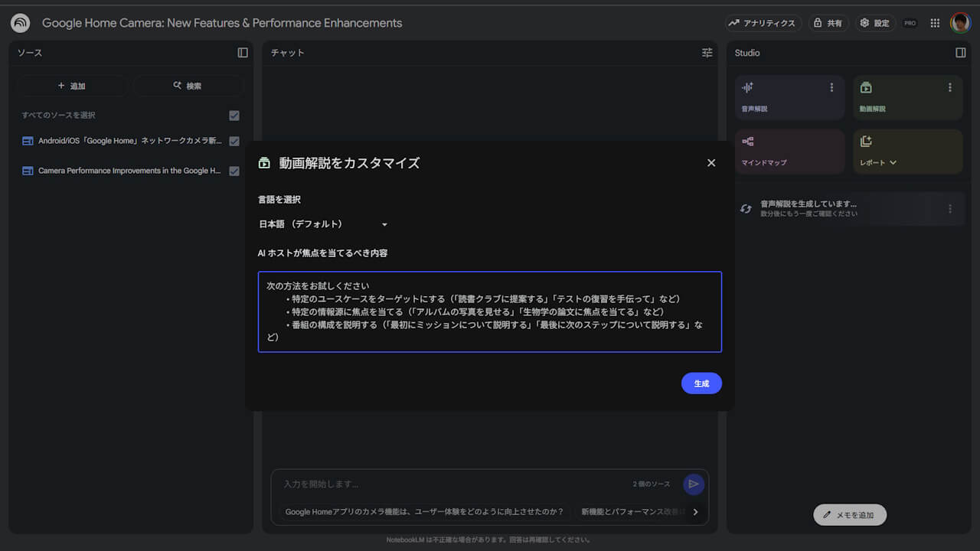Image resolution: width=980 pixels, height=551 pixels.
Task: Click the Camera Performance source icon
Action: (28, 171)
